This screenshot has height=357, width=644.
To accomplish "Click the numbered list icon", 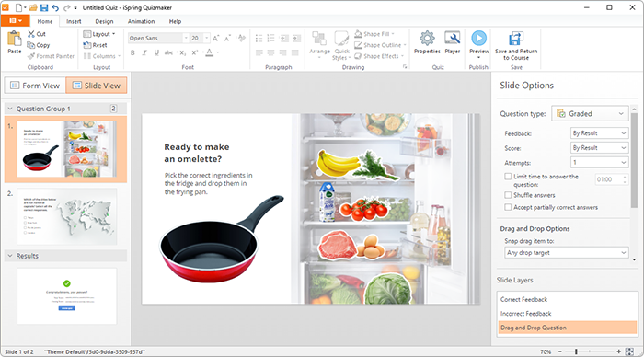I will tap(270, 39).
